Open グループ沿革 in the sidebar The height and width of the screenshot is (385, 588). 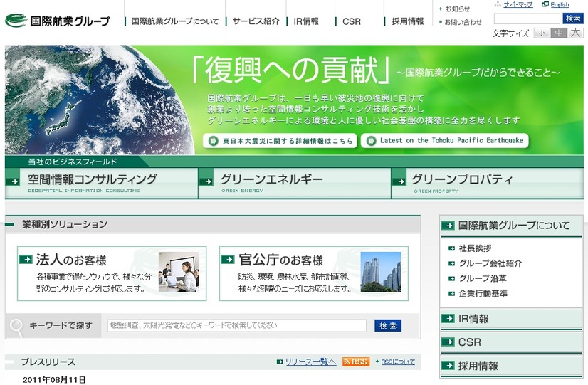pyautogui.click(x=483, y=278)
